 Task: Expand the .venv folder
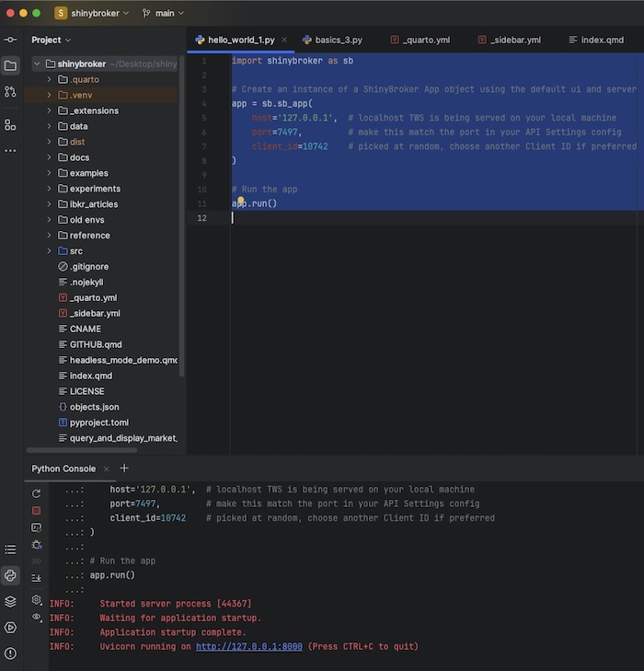49,95
